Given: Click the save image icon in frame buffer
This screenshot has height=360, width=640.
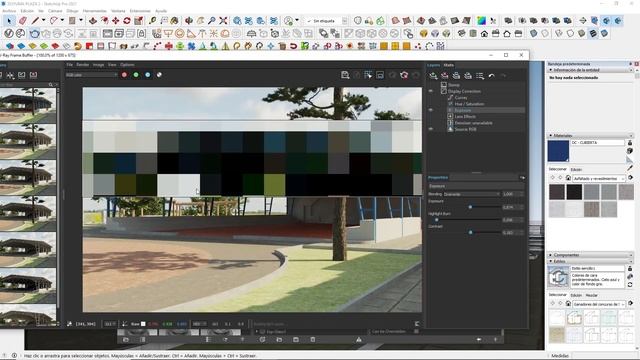Looking at the screenshot, I should tap(345, 75).
